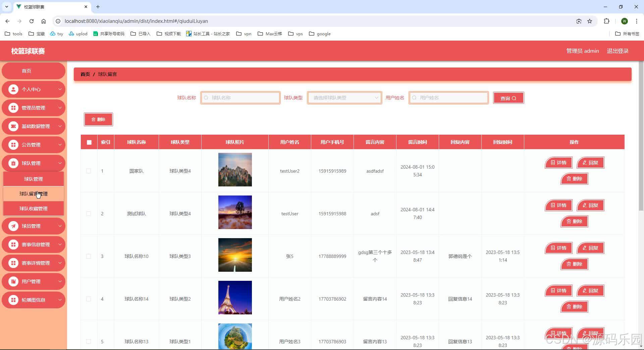This screenshot has width=644, height=350.
Task: Switch to the 球队收藏管理 submenu item
Action: coord(34,208)
